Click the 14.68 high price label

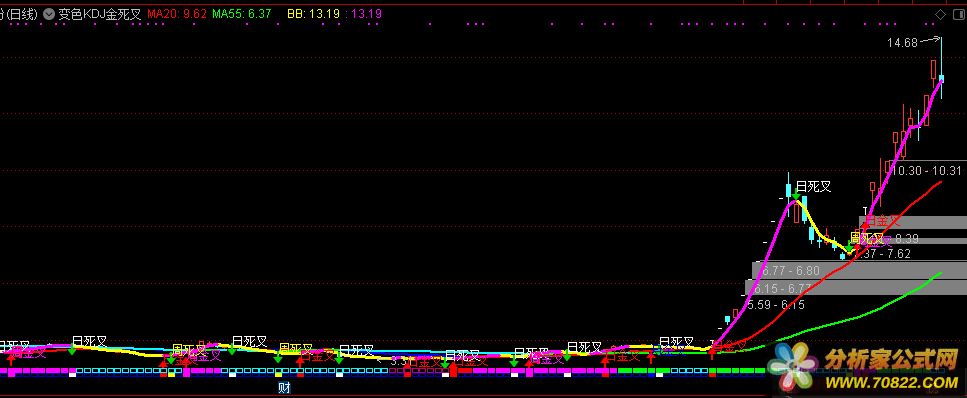coord(902,43)
